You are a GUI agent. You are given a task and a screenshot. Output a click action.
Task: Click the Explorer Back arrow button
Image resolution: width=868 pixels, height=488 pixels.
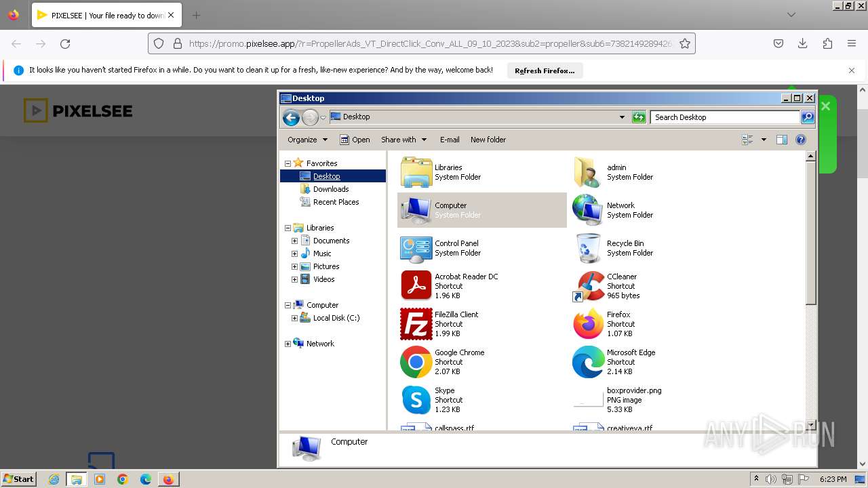pyautogui.click(x=291, y=117)
